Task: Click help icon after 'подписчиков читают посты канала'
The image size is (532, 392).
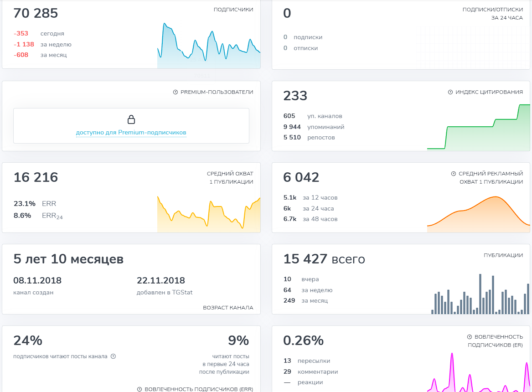Action: coord(114,356)
